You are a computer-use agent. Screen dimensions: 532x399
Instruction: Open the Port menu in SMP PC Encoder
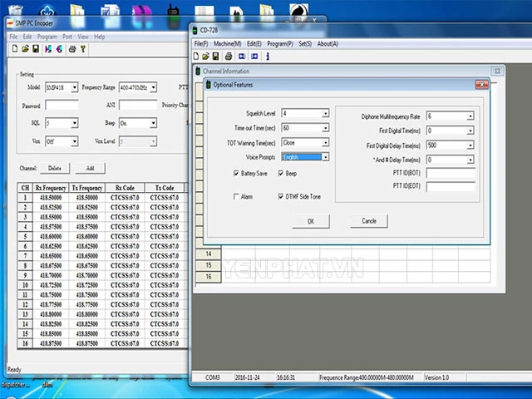(66, 37)
